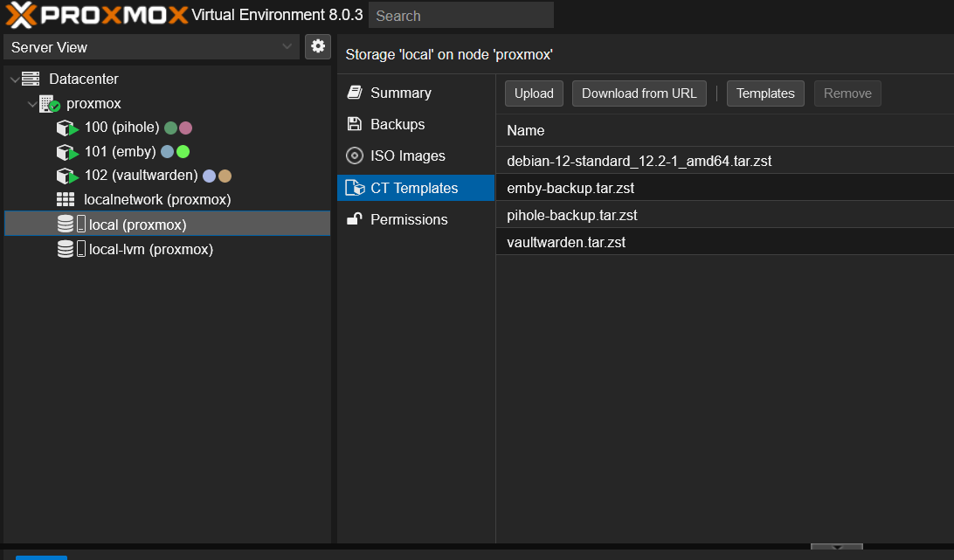The height and width of the screenshot is (560, 954).
Task: Click inside the Search field
Action: pos(460,15)
